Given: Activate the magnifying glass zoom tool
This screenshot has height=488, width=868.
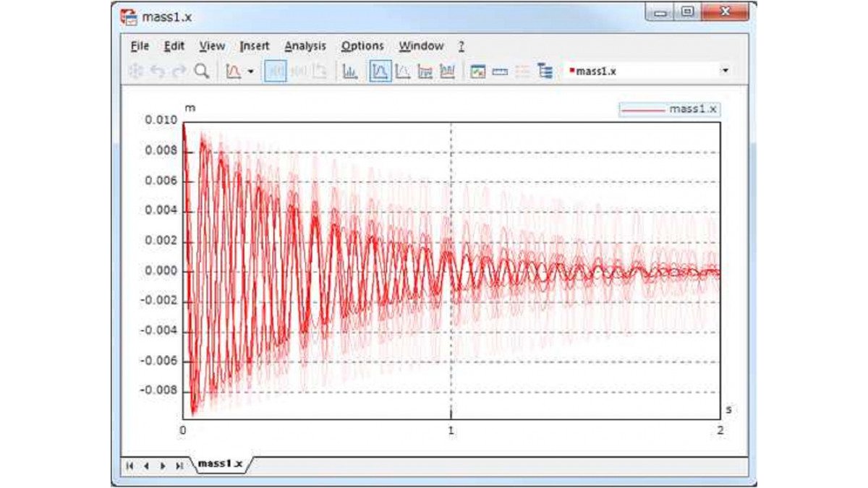Looking at the screenshot, I should [x=202, y=71].
